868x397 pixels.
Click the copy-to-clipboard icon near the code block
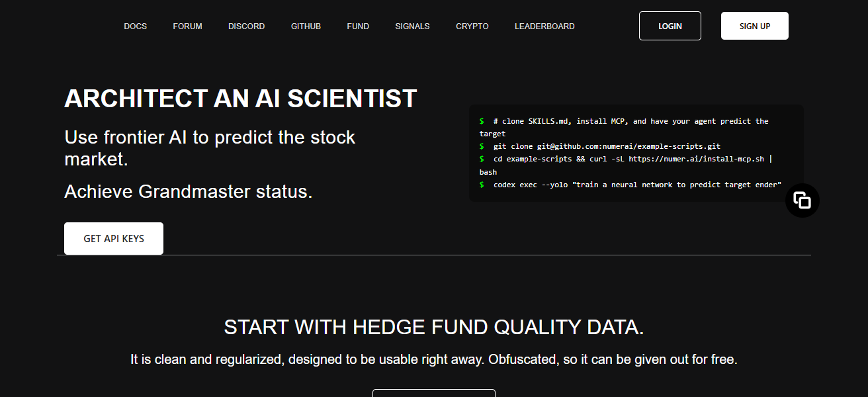point(802,200)
